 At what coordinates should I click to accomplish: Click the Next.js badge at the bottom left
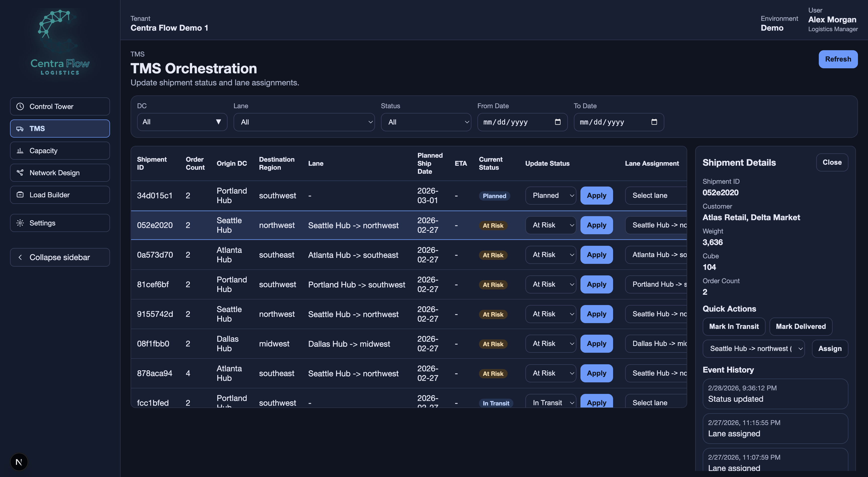pos(19,462)
